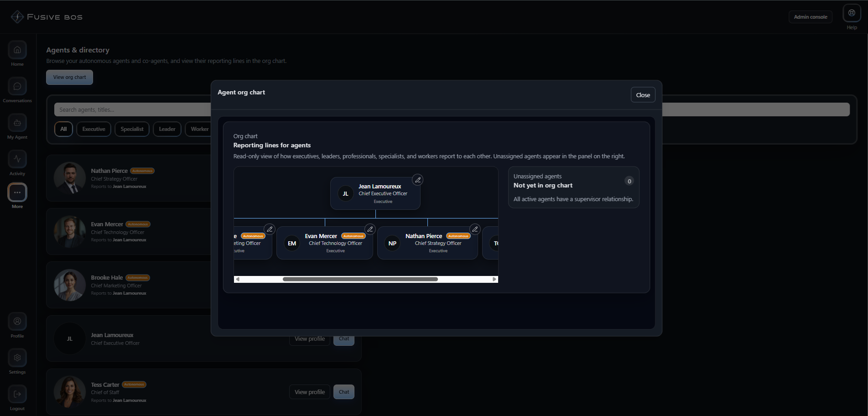Click the org chart horizontal scrollbar thumb
The height and width of the screenshot is (416, 868).
point(360,279)
